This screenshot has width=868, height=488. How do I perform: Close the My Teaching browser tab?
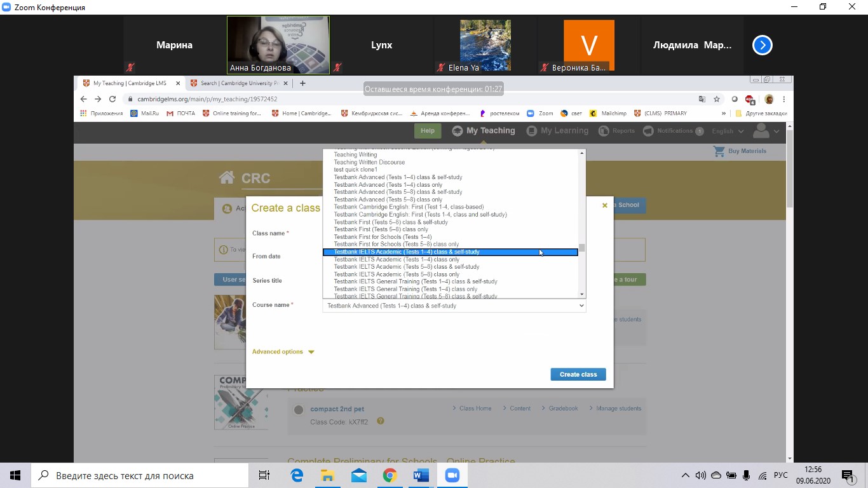pyautogui.click(x=177, y=83)
